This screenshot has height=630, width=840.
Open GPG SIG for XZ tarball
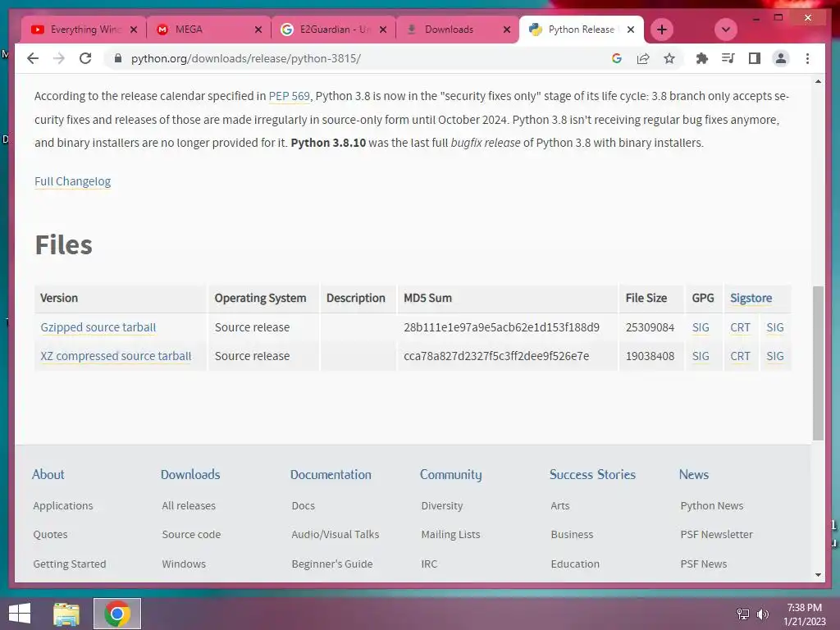(701, 356)
